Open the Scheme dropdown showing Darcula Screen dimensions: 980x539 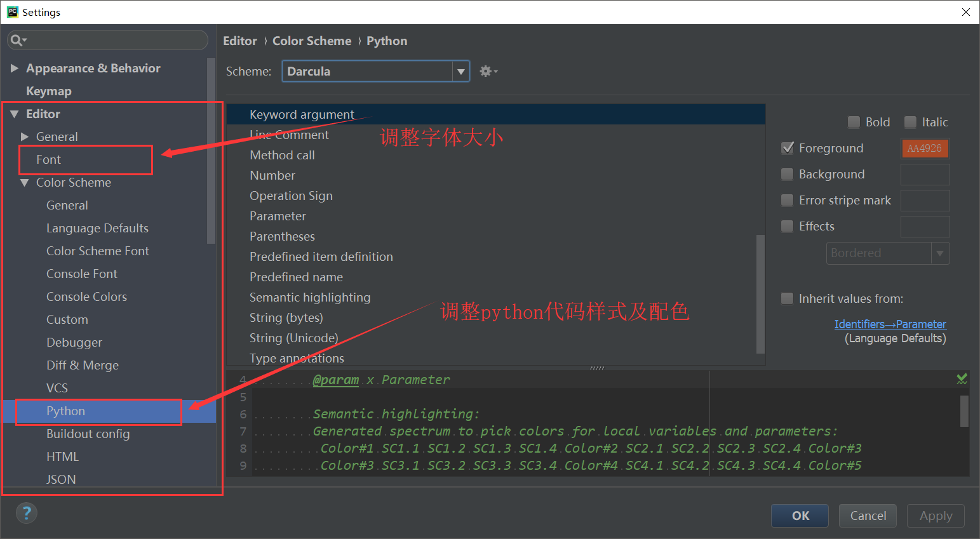461,71
